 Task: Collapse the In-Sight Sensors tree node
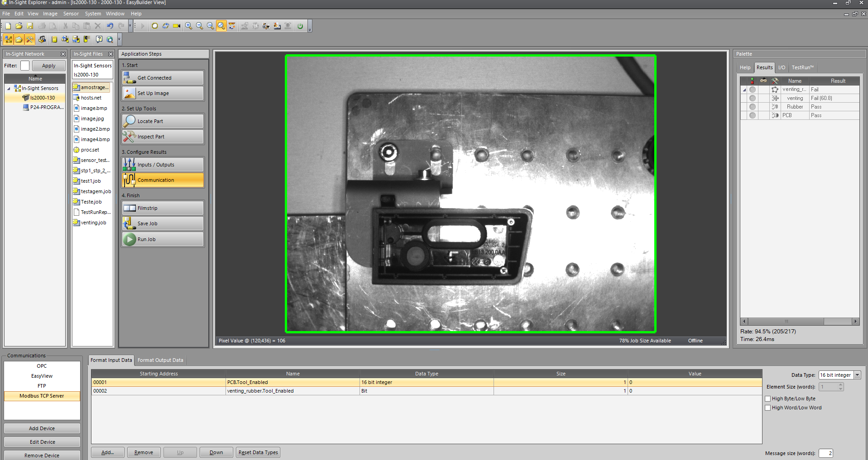point(9,89)
